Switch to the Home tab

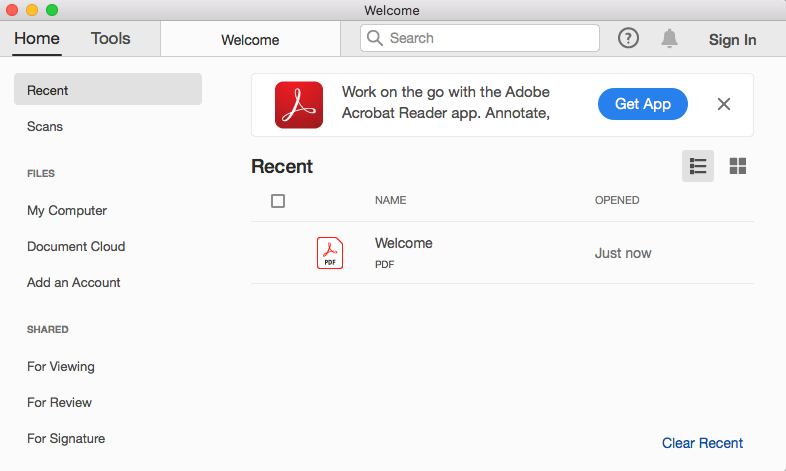pyautogui.click(x=37, y=39)
